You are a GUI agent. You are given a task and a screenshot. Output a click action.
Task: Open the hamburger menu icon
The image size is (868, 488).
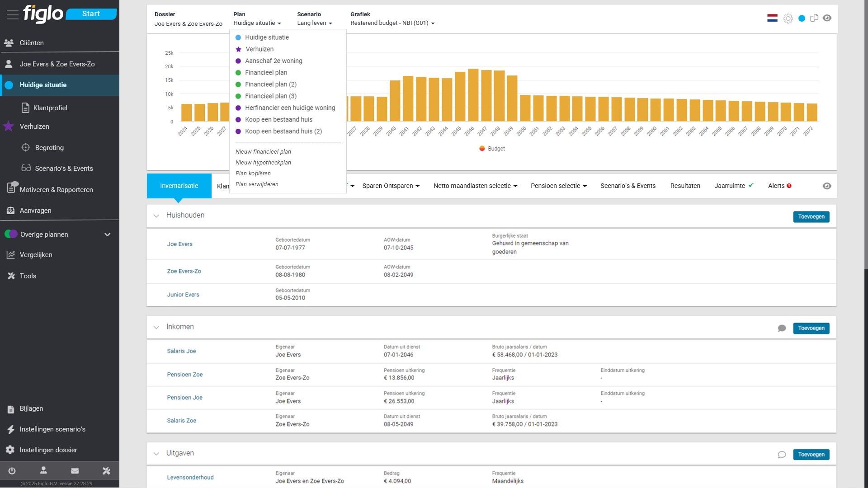pos(13,14)
